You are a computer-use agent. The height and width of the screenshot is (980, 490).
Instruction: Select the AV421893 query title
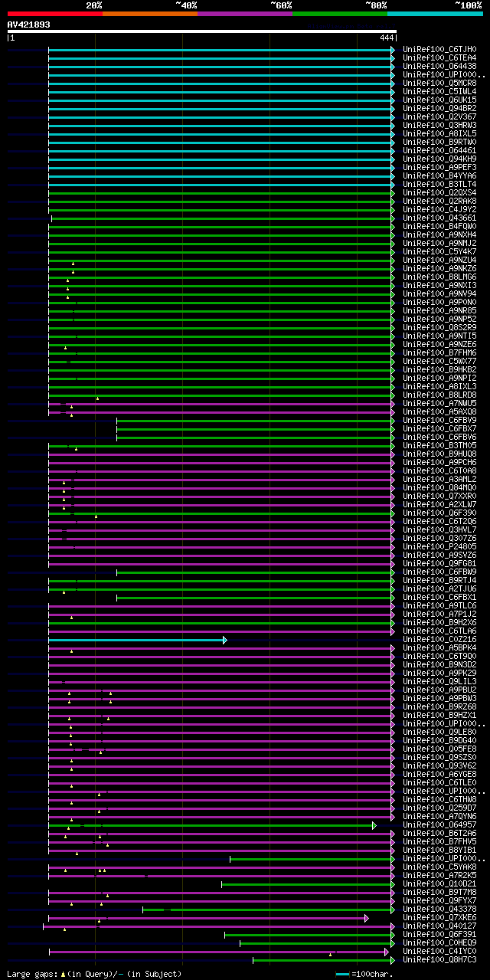point(29,25)
